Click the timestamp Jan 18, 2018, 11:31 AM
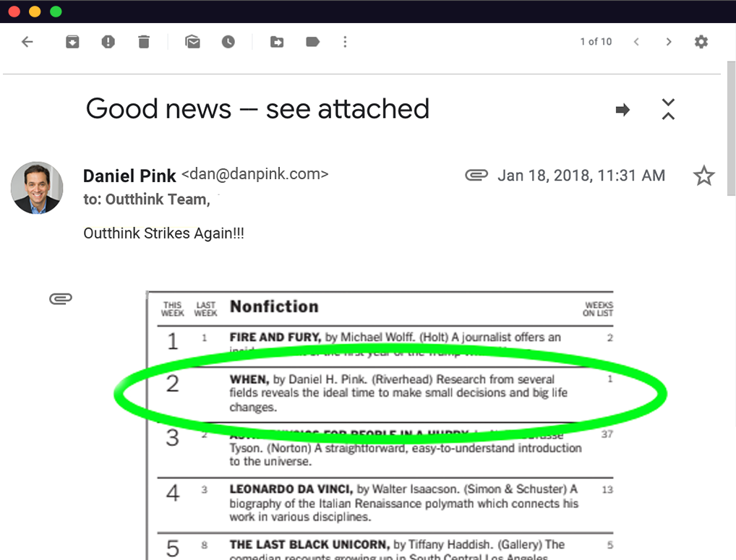736x560 pixels. point(581,176)
